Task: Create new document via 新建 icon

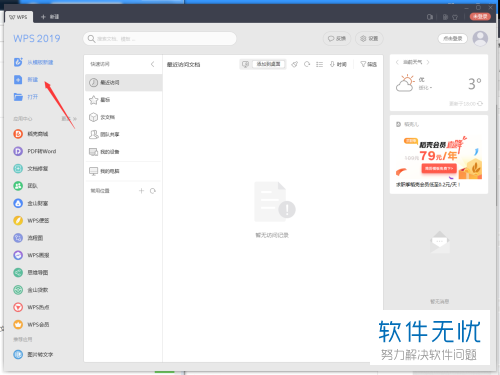Action: pyautogui.click(x=18, y=79)
